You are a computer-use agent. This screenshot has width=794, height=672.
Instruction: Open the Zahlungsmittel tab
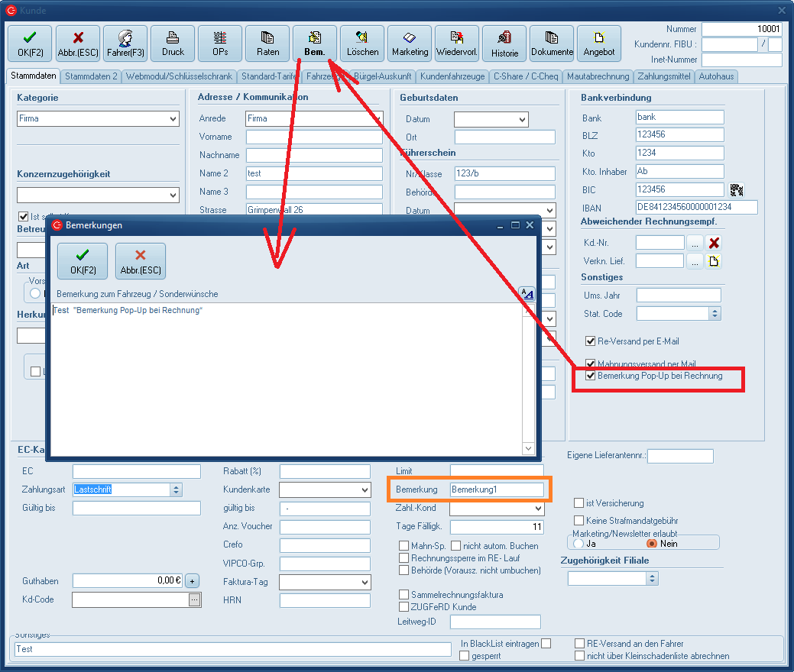pos(663,76)
